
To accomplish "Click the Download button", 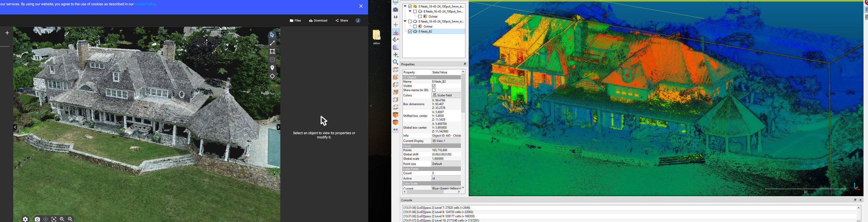I will coord(318,21).
